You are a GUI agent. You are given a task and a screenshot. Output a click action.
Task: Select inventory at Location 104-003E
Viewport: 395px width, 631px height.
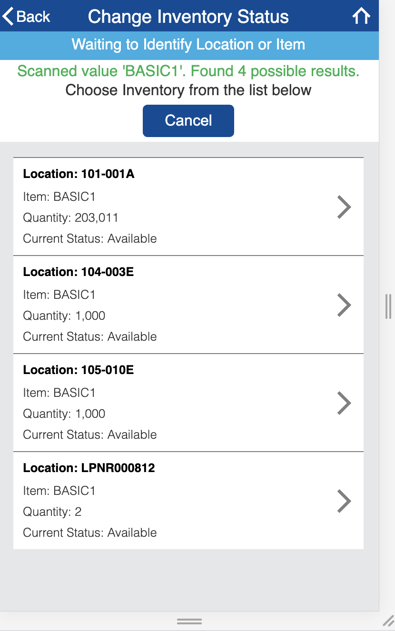click(188, 305)
